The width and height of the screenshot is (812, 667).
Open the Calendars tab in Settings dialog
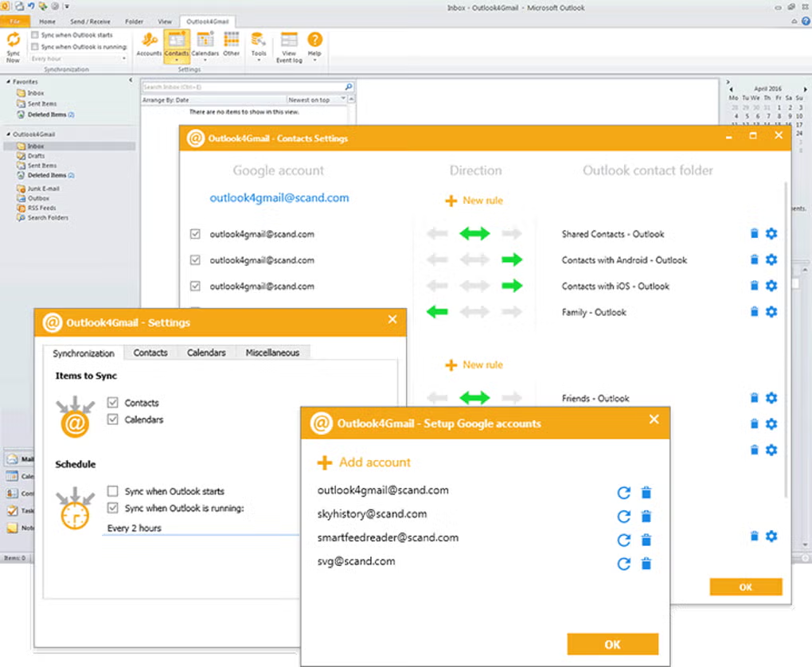pyautogui.click(x=206, y=353)
